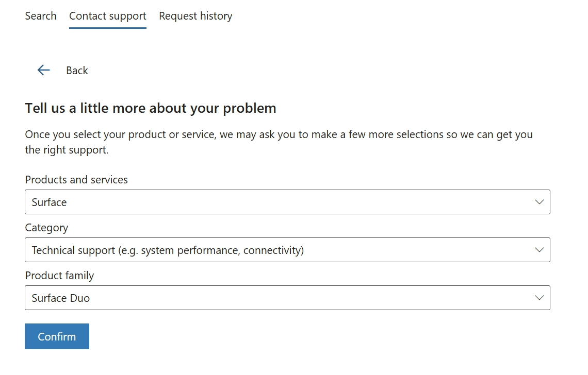
Task: Click the selected "Surface" product value
Action: (x=50, y=202)
